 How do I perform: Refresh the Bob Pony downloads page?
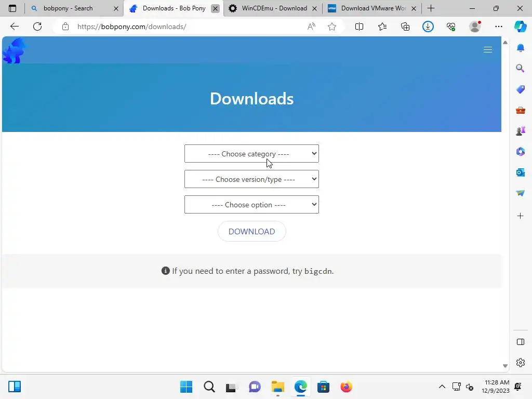37,26
